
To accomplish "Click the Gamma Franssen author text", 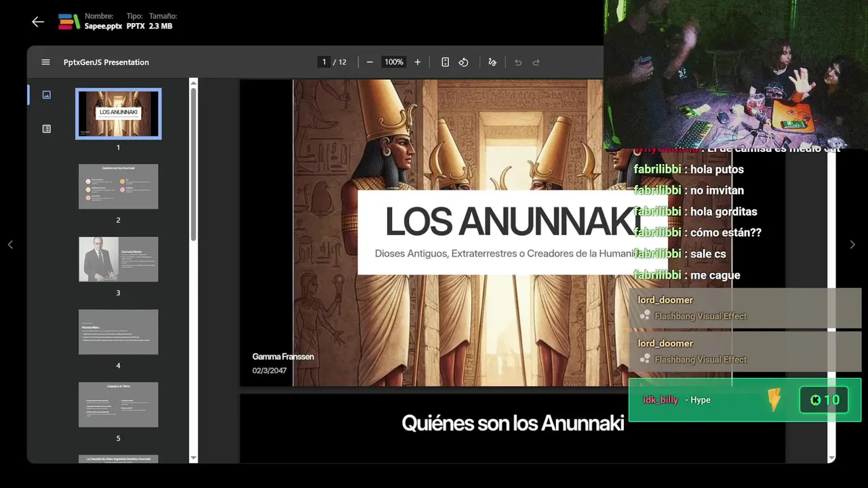I will coord(283,357).
